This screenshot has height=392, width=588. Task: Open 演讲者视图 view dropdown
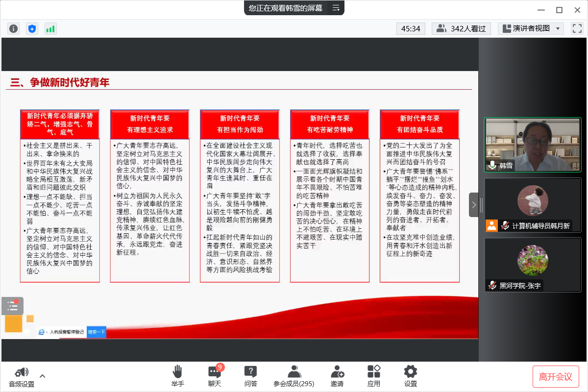pyautogui.click(x=531, y=29)
